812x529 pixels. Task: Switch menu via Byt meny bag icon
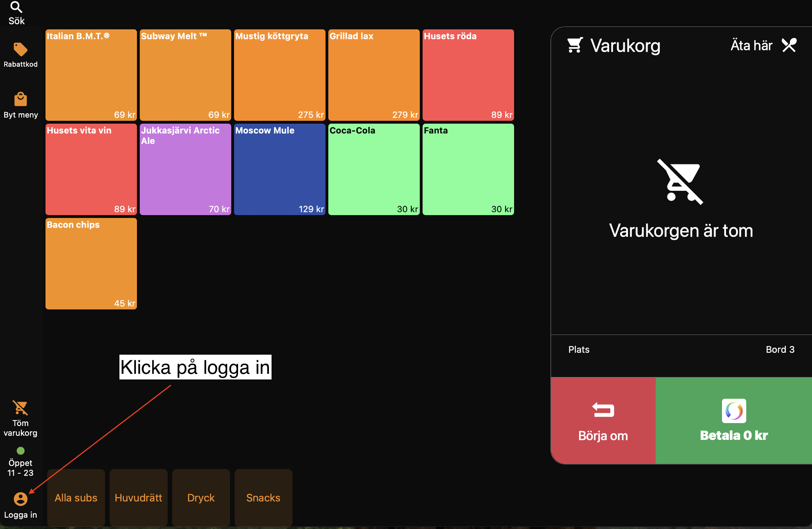click(x=20, y=99)
